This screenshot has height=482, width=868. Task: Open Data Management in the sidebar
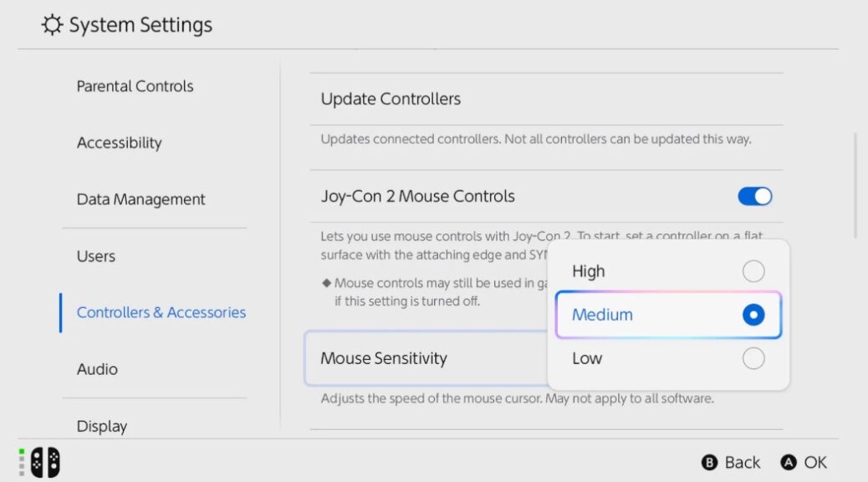pos(140,200)
